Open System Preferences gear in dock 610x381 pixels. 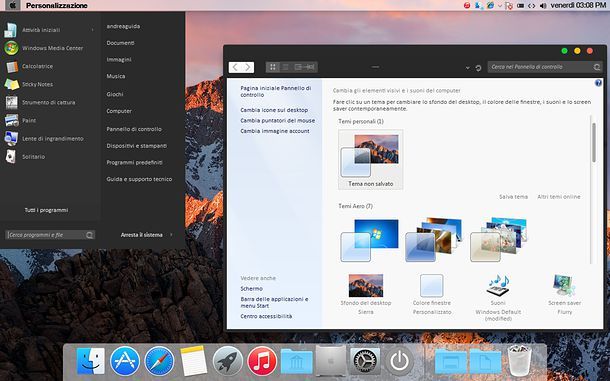coord(365,361)
